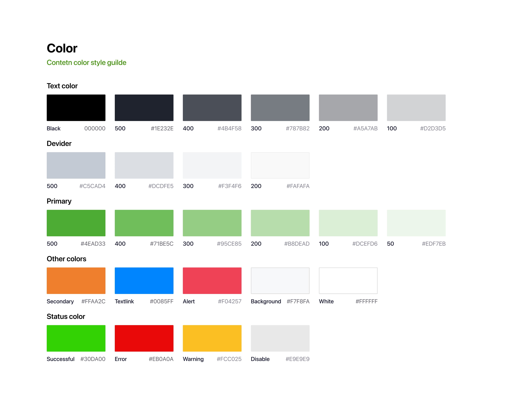Select the hex code text 000000
Viewport: 532px width, 399px height.
tap(95, 128)
